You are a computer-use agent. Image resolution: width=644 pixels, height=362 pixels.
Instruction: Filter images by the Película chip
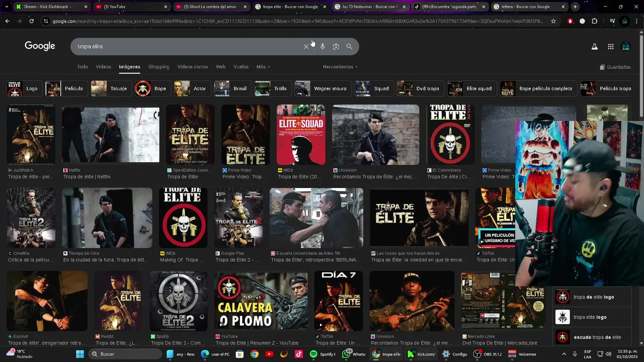point(66,88)
